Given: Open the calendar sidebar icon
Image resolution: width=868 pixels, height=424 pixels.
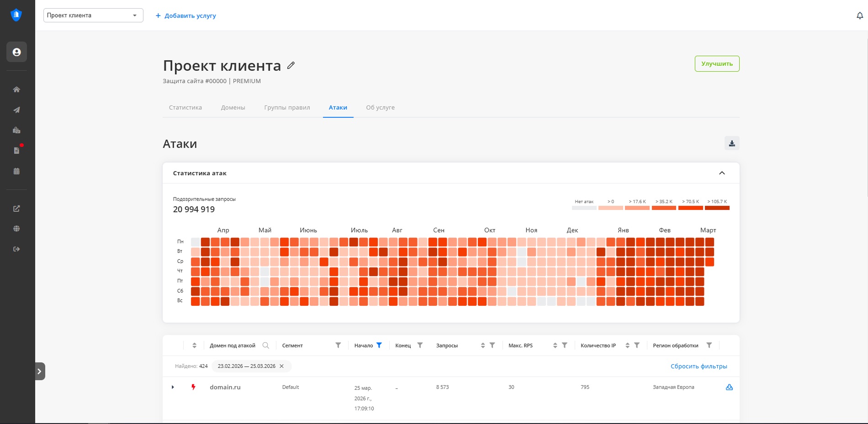Looking at the screenshot, I should tap(16, 171).
